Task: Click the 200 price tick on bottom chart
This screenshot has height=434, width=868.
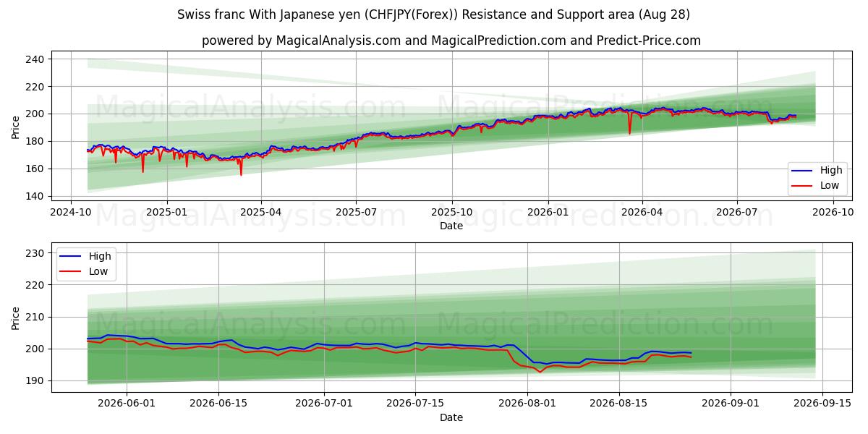Action: pos(36,349)
